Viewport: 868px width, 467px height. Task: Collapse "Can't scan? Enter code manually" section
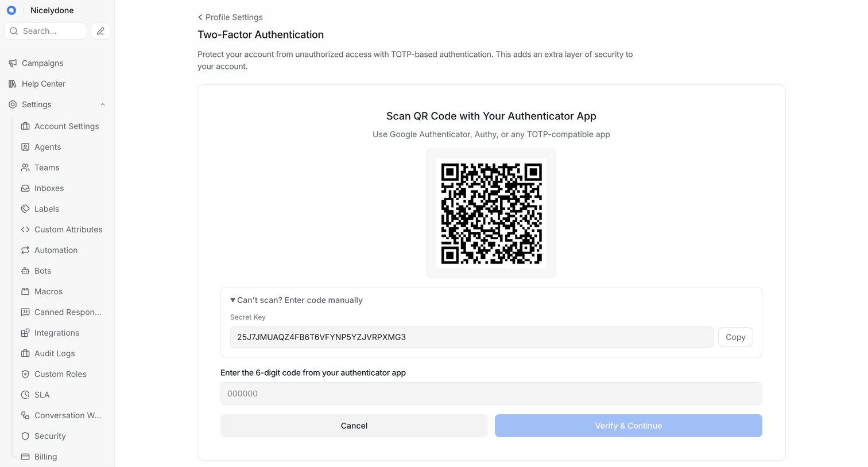(296, 300)
